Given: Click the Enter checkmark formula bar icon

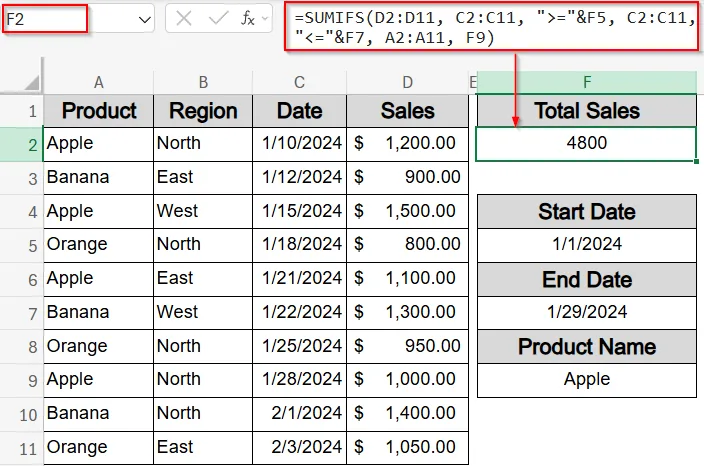Looking at the screenshot, I should click(218, 18).
